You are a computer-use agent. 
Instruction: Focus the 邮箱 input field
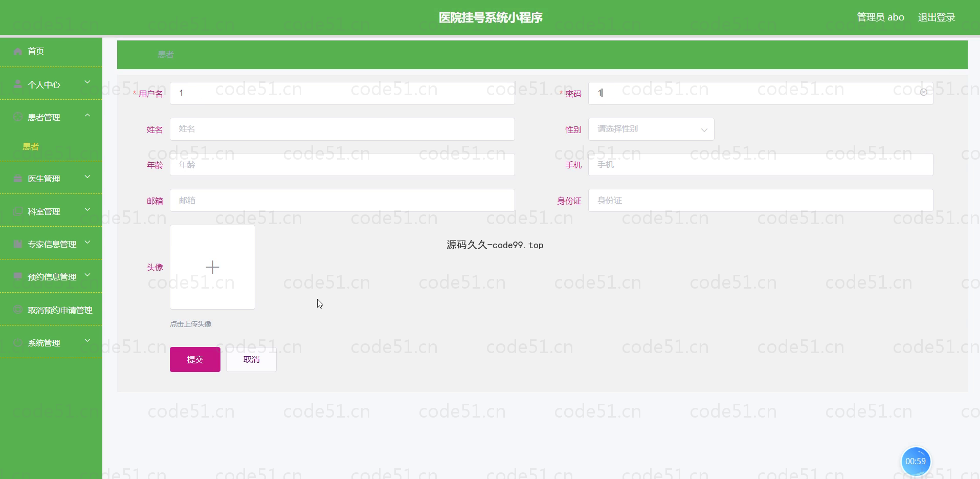pyautogui.click(x=342, y=200)
